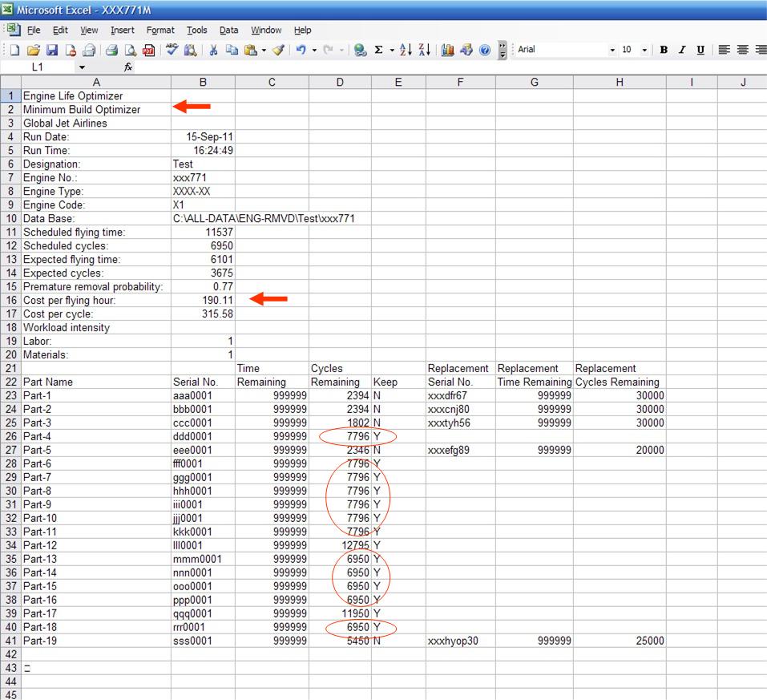This screenshot has width=767, height=700.
Task: Expand the font size dropdown
Action: pyautogui.click(x=646, y=50)
